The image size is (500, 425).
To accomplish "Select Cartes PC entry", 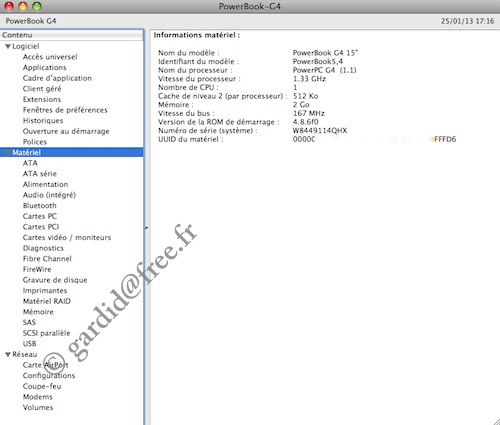I will 40,216.
